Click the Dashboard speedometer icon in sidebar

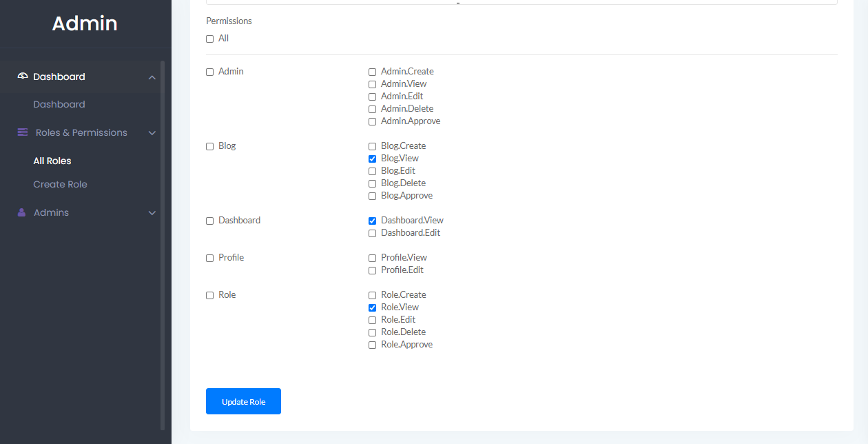(x=23, y=77)
